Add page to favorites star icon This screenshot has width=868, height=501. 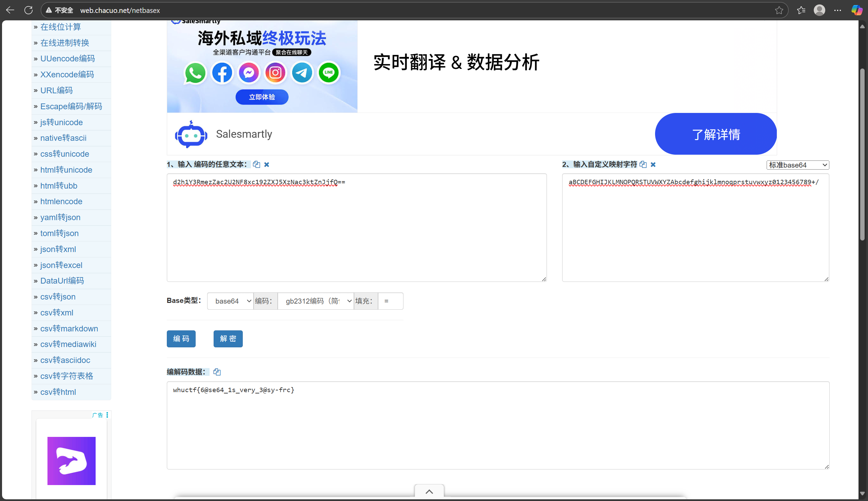point(779,10)
